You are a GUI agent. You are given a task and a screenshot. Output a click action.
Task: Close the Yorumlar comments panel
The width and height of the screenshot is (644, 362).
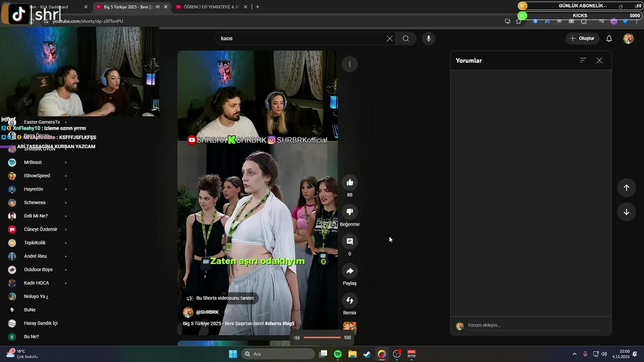tap(599, 60)
